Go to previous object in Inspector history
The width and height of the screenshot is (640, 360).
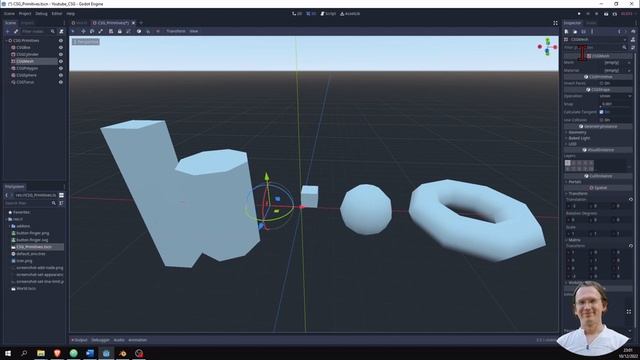pyautogui.click(x=619, y=31)
